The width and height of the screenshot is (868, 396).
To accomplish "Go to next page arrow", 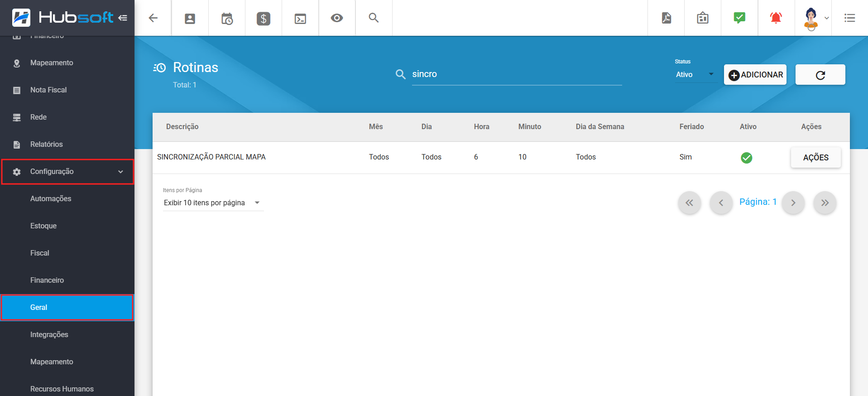I will click(793, 203).
